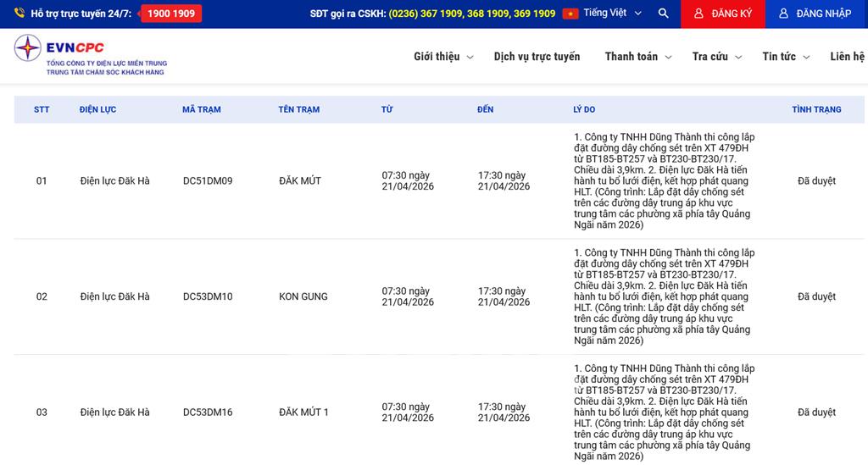Click the Vietnamese flag icon

570,14
